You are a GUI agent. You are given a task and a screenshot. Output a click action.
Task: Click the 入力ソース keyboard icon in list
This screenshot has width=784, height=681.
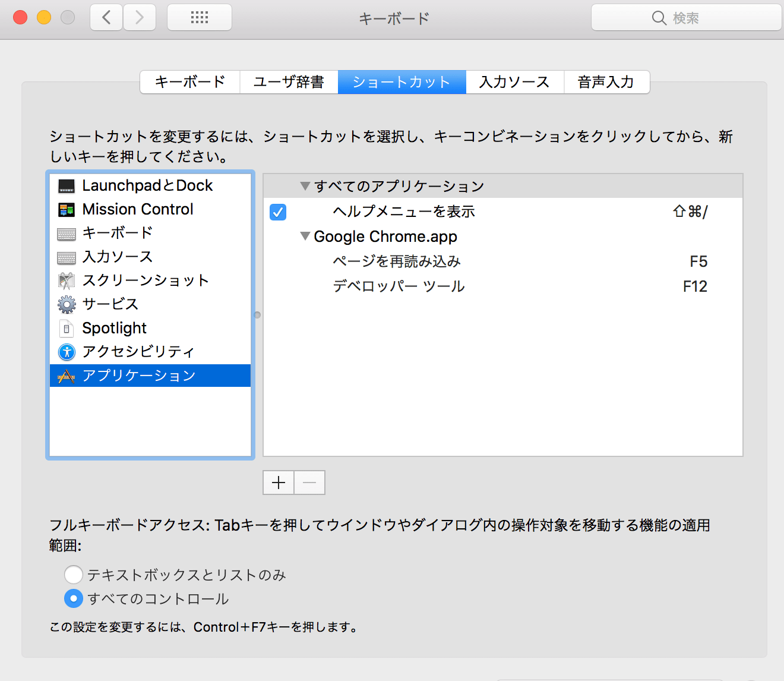pos(67,257)
